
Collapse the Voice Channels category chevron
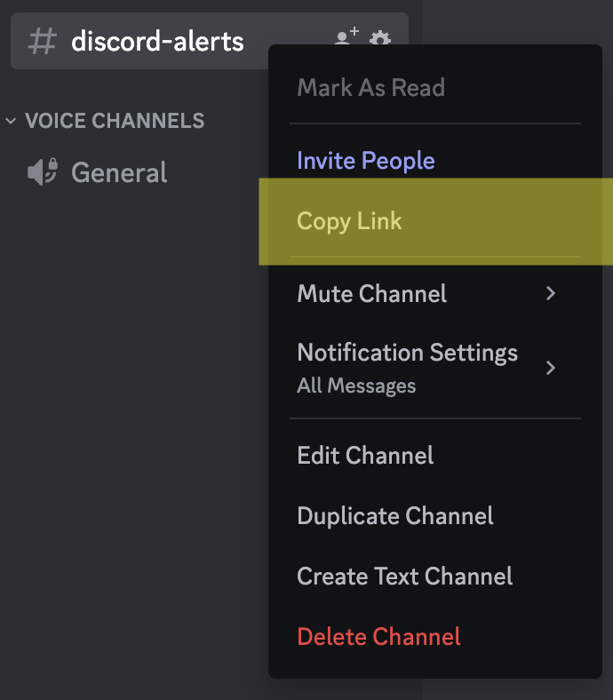click(x=12, y=121)
